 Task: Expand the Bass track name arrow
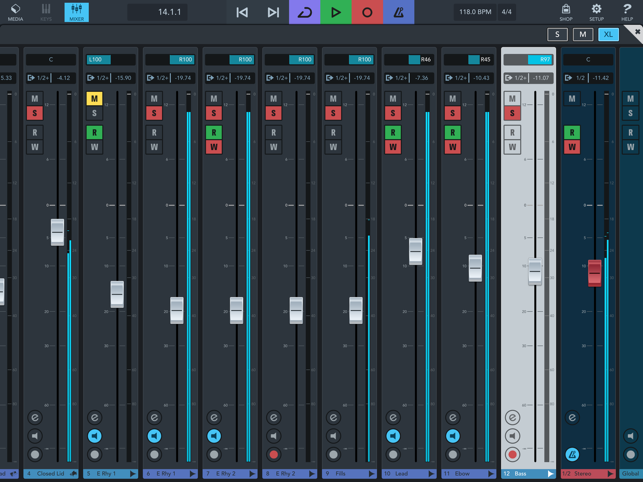pos(550,474)
